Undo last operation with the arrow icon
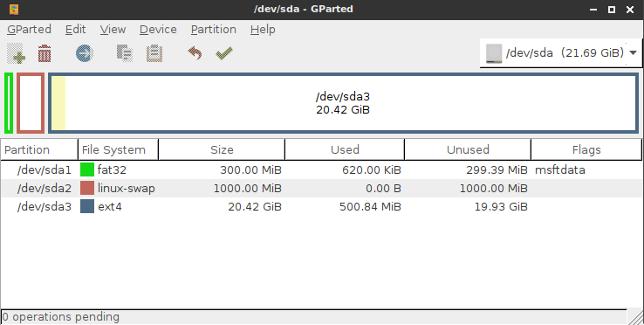This screenshot has width=644, height=325. click(195, 53)
